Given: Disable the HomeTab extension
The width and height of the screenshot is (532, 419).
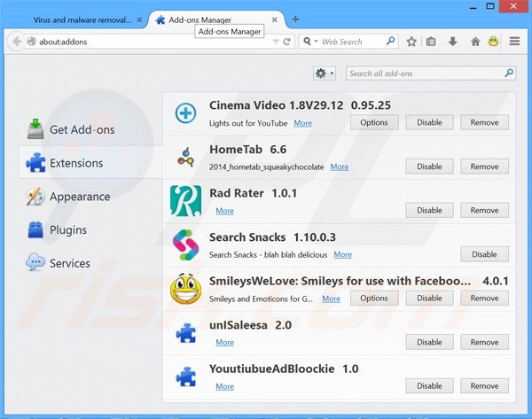Looking at the screenshot, I should [x=429, y=167].
